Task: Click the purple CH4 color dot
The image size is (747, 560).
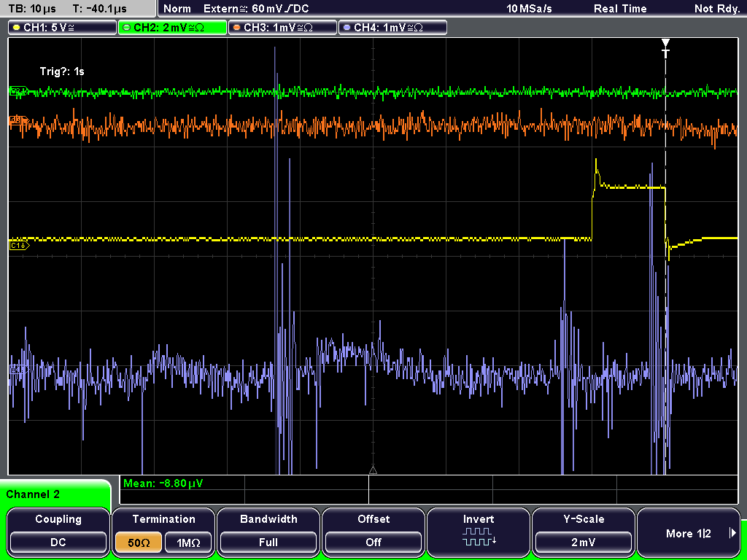Action: click(347, 28)
